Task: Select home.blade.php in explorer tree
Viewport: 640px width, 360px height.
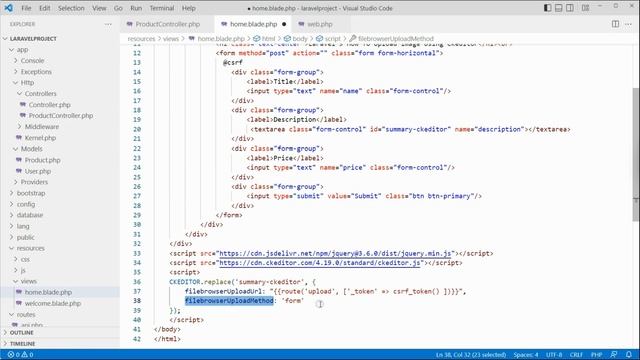Action: pyautogui.click(x=48, y=292)
